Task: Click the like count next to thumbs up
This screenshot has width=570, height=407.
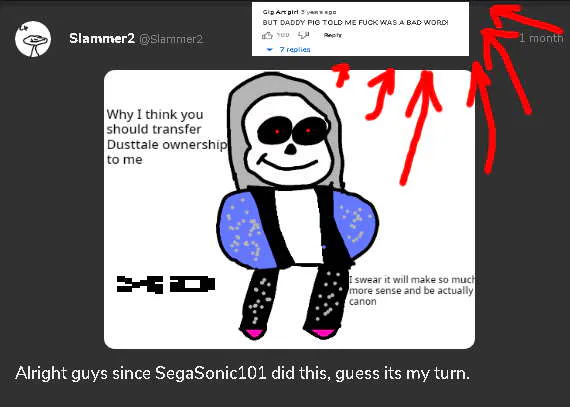Action: [283, 35]
